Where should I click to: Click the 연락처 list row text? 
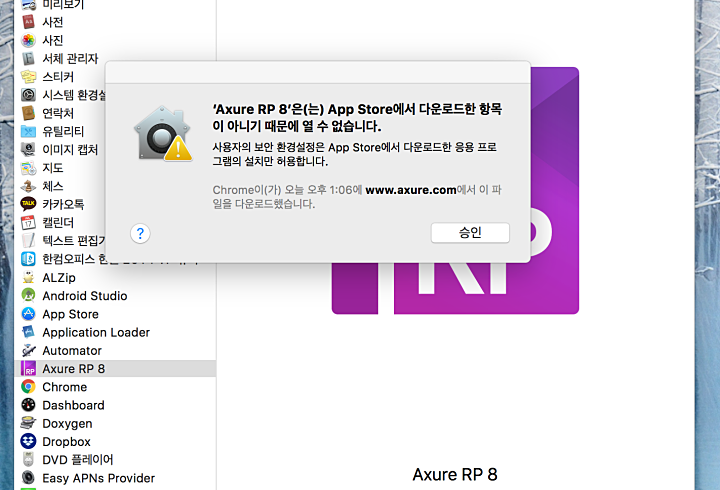click(x=58, y=113)
